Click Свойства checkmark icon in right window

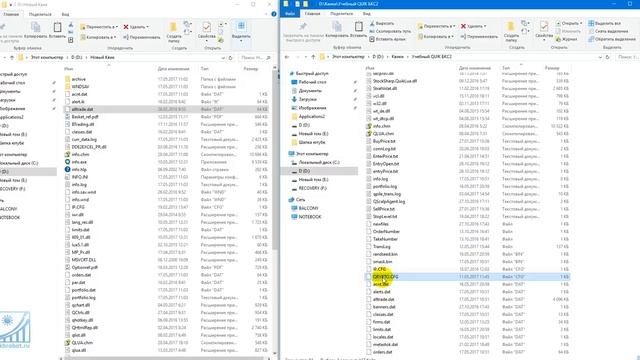coord(544,27)
